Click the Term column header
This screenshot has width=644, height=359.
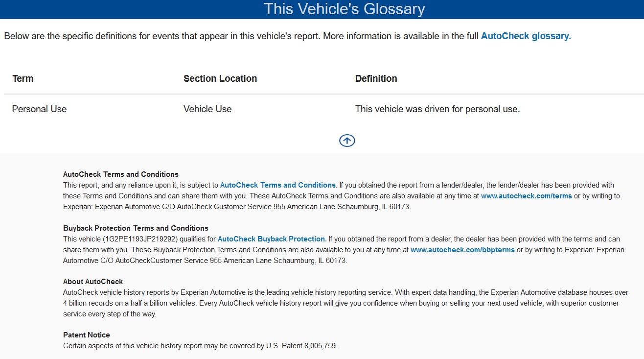[23, 78]
